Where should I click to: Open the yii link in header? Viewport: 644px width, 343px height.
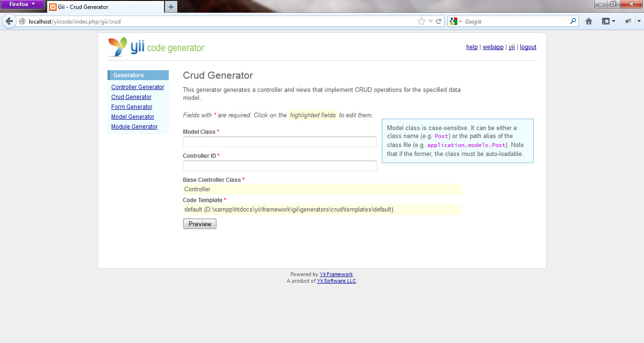click(x=512, y=47)
